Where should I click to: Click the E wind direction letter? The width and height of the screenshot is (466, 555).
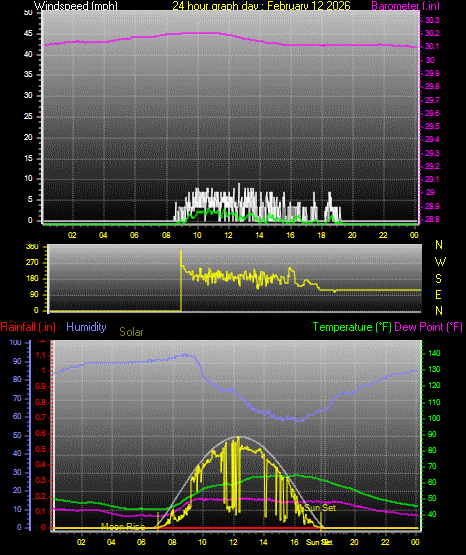[438, 295]
